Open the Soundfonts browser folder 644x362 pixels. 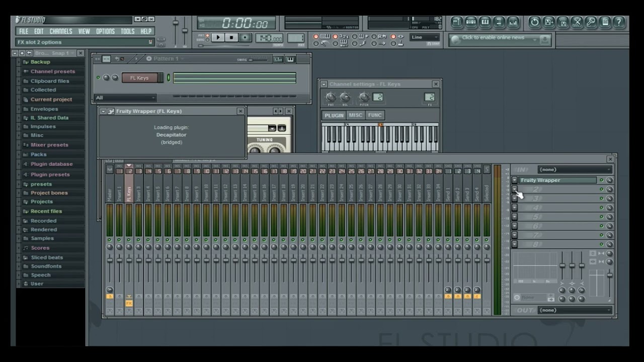tap(46, 266)
